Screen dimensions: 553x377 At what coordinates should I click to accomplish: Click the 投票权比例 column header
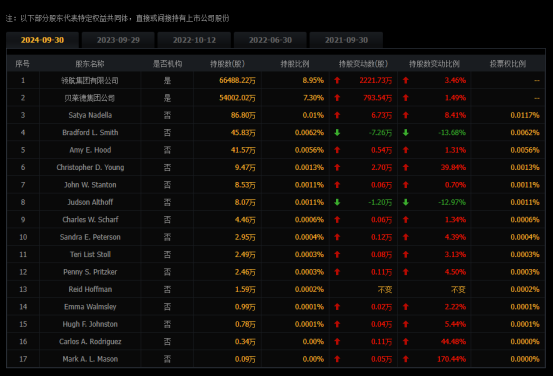click(508, 64)
